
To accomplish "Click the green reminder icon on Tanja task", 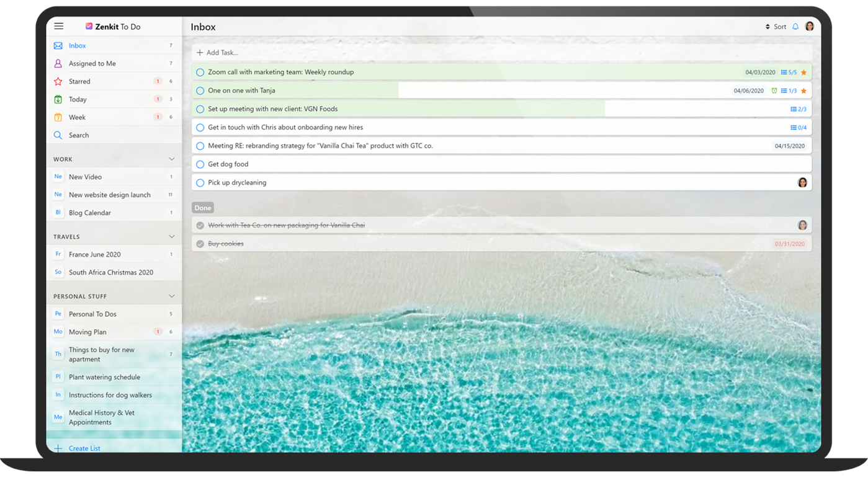I will (x=775, y=90).
